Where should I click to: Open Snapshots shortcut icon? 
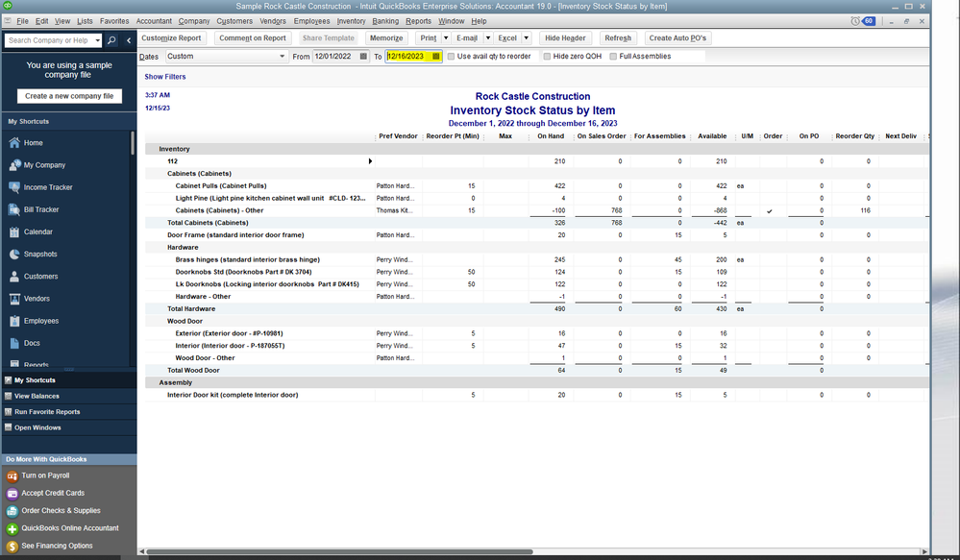[14, 254]
